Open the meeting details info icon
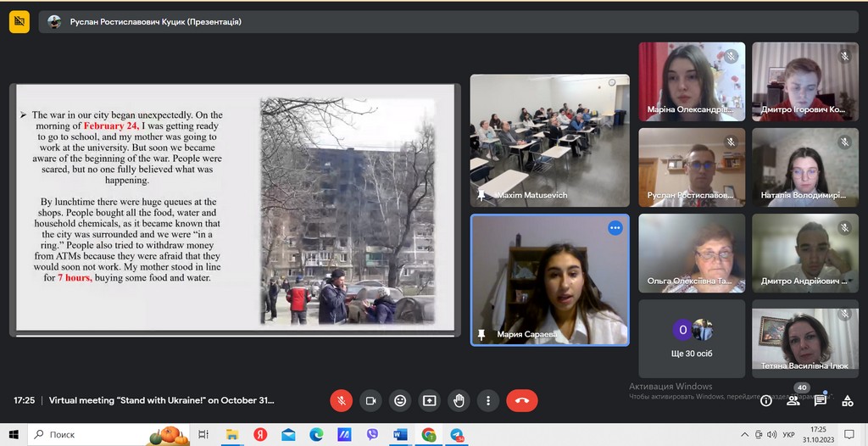Viewport: 868px width, 446px height. click(766, 401)
